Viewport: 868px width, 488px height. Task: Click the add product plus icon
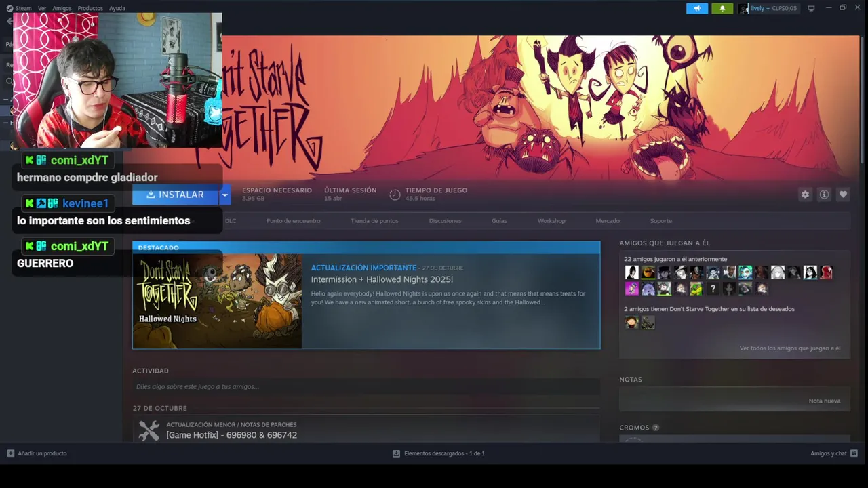tap(10, 453)
